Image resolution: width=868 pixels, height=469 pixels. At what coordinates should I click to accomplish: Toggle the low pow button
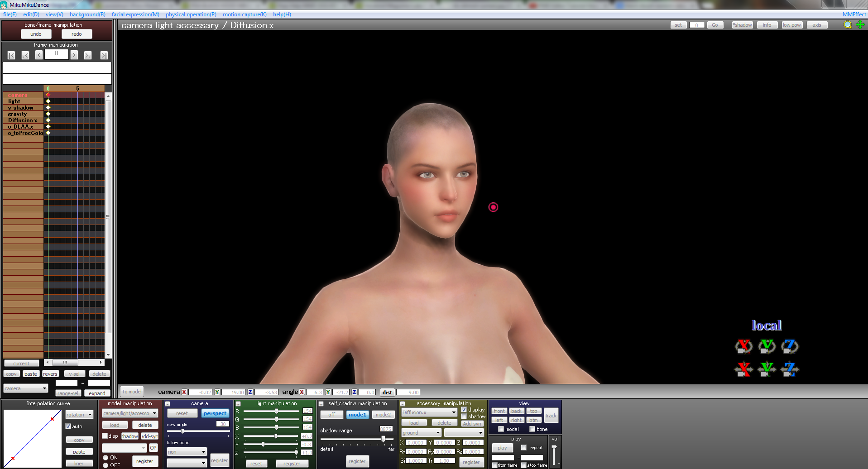pyautogui.click(x=792, y=25)
